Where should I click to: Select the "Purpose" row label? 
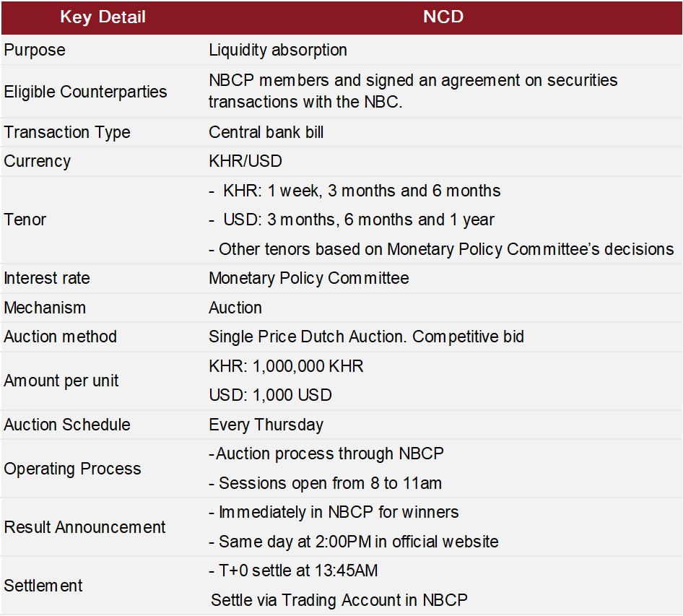[x=35, y=50]
